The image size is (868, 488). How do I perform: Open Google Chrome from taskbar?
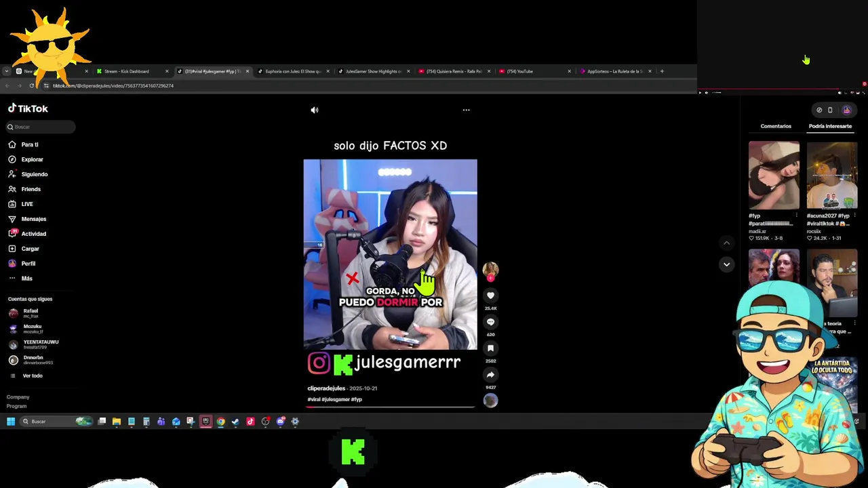click(220, 422)
